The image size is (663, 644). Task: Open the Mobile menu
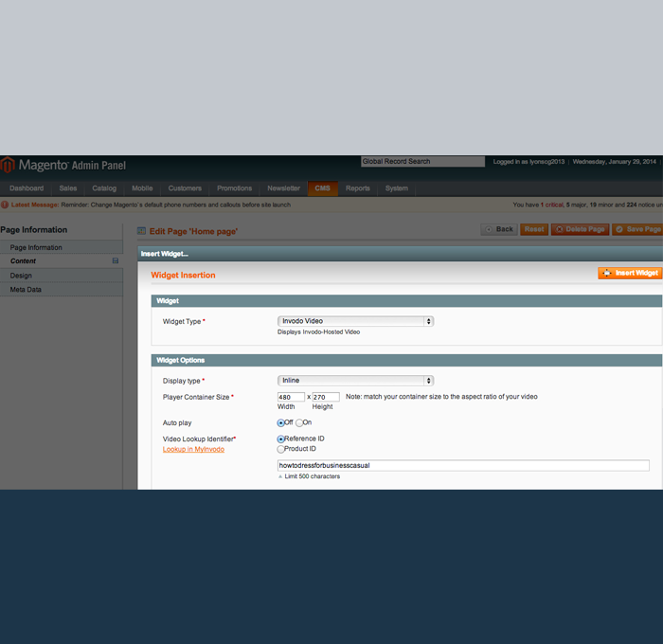point(142,188)
